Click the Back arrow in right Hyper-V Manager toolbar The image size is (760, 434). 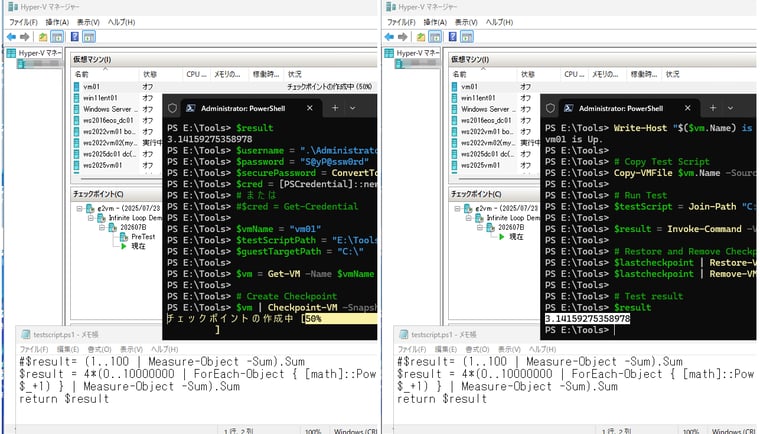[389, 36]
